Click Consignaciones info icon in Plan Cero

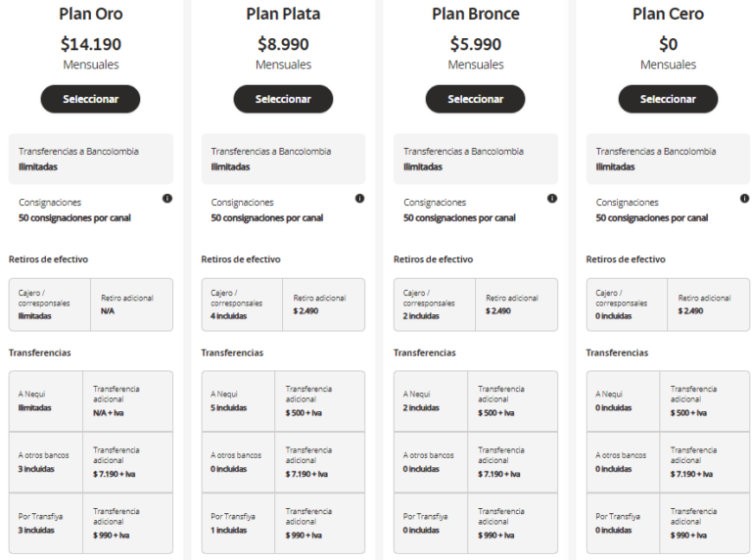[744, 198]
